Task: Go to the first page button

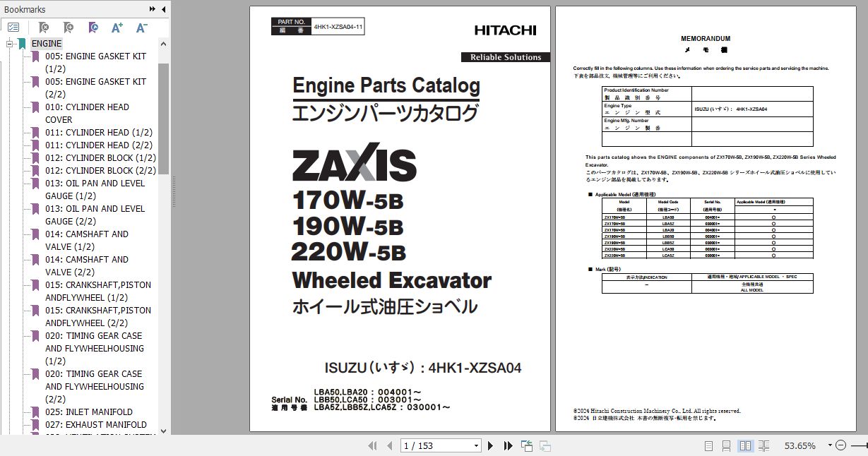Action: tap(372, 445)
